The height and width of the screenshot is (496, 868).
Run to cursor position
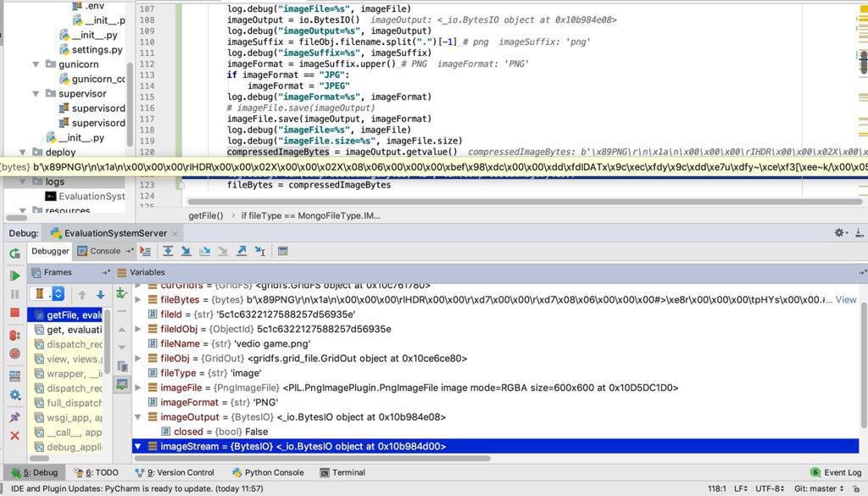(x=259, y=251)
